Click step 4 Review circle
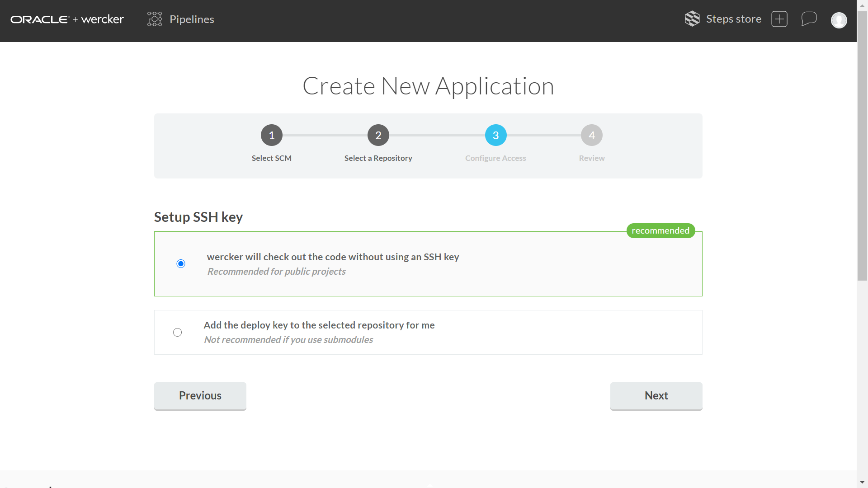 click(591, 135)
